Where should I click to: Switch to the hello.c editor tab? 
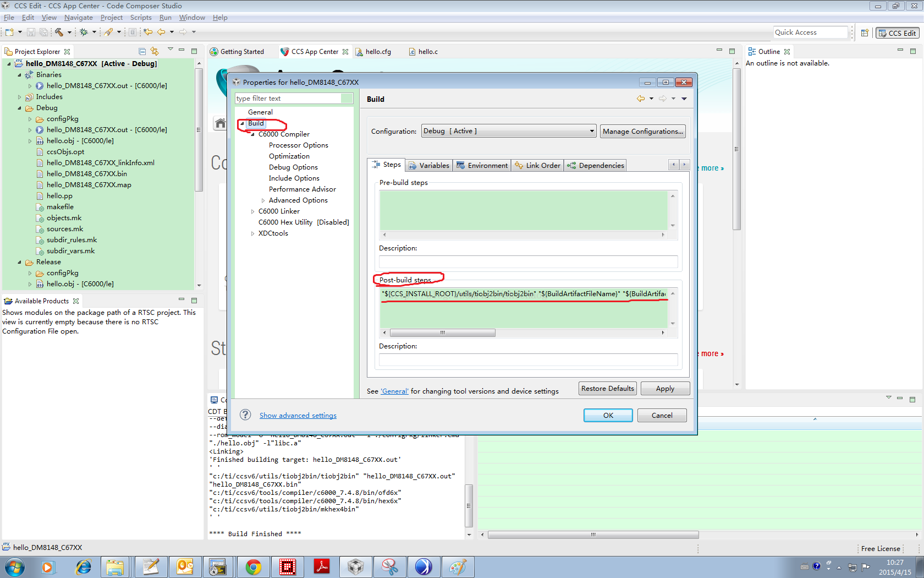click(424, 51)
